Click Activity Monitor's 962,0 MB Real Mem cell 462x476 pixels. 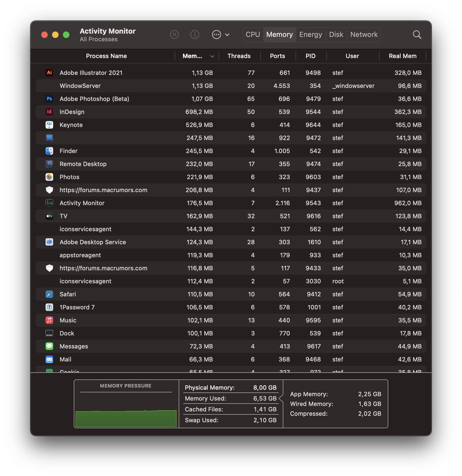pos(408,203)
